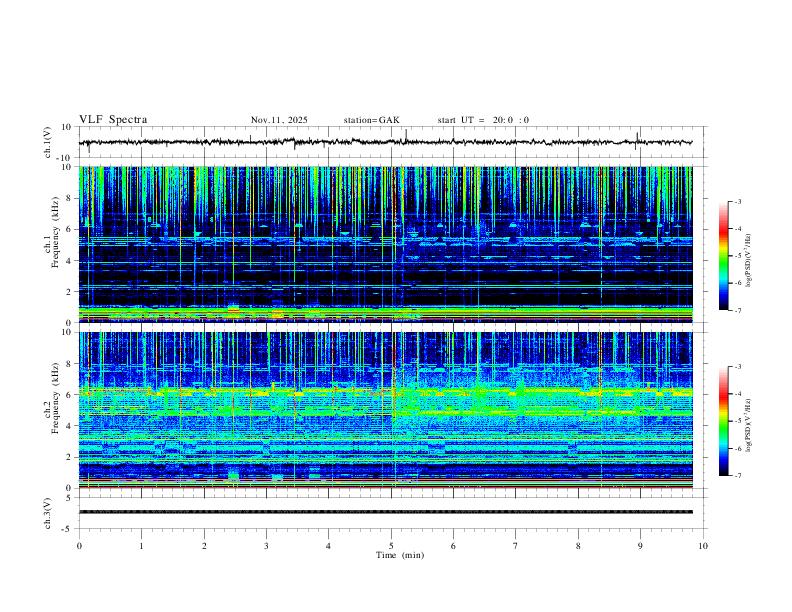Viewport: 792px width, 612px height.
Task: Click the 'VLF Spectra' title text
Action: point(113,120)
